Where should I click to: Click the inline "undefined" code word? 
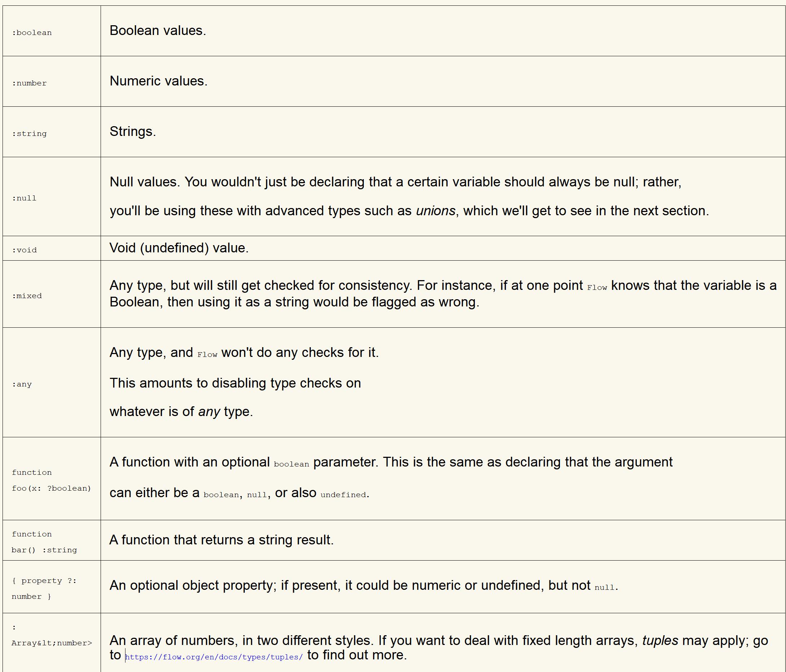(343, 495)
